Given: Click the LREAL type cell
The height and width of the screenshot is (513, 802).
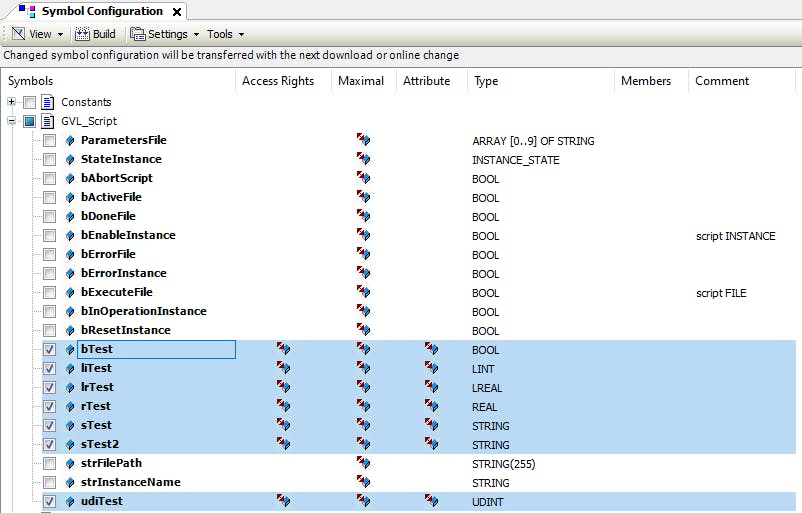Looking at the screenshot, I should click(x=487, y=388).
